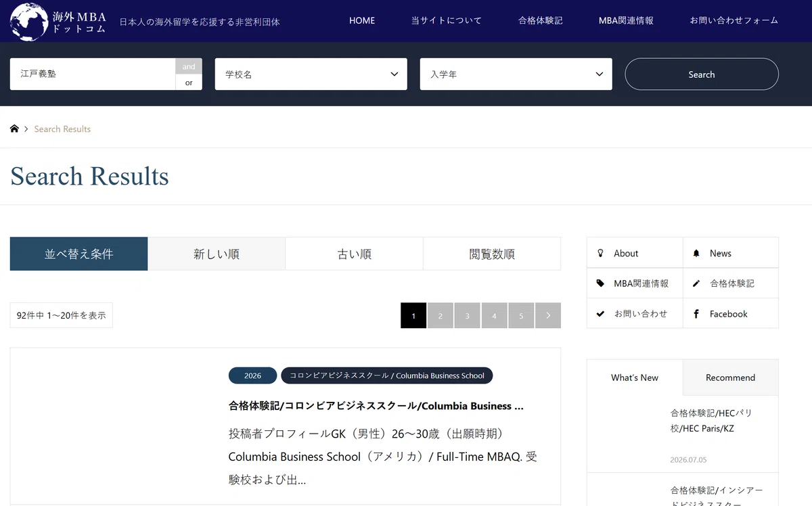This screenshot has height=506, width=812.
Task: Switch to the What's New tab
Action: click(635, 377)
